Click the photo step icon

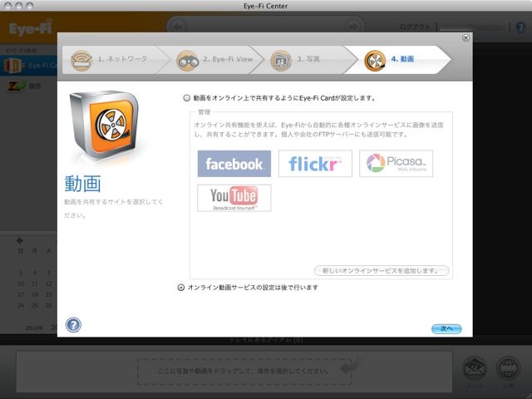click(281, 61)
